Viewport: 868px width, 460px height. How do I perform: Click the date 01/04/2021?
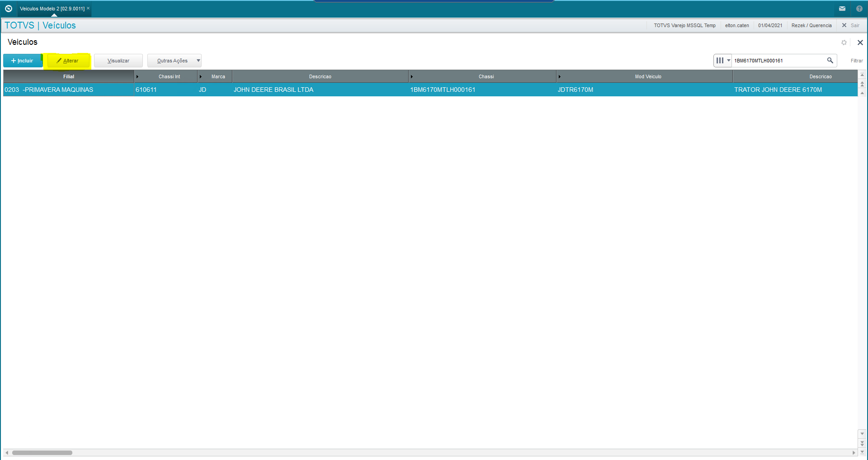pos(770,25)
